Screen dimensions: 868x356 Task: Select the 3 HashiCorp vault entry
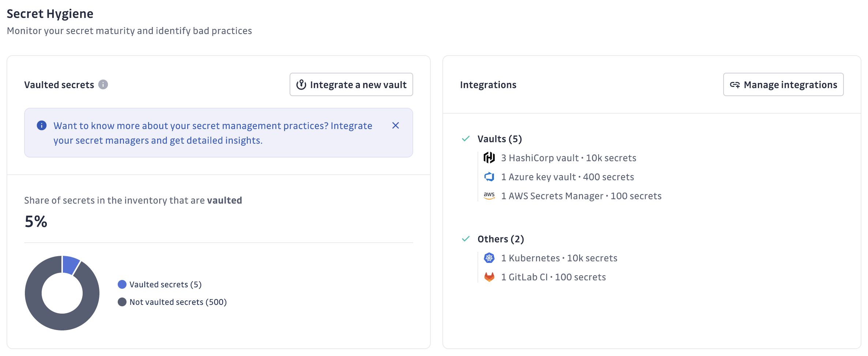[x=569, y=158]
